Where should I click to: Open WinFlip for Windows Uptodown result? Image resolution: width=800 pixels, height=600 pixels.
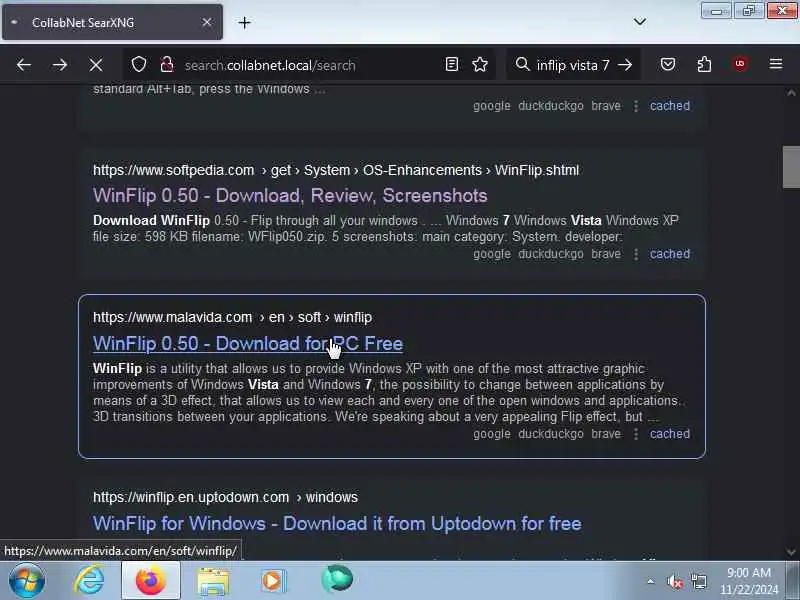coord(337,524)
